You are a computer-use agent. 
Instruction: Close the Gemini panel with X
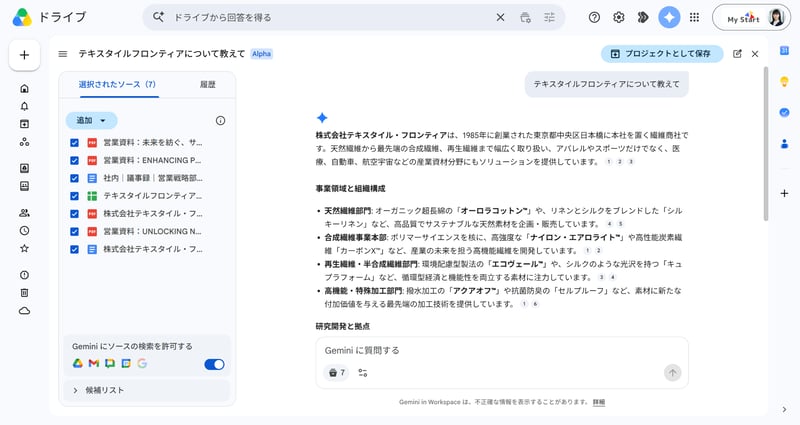(755, 54)
